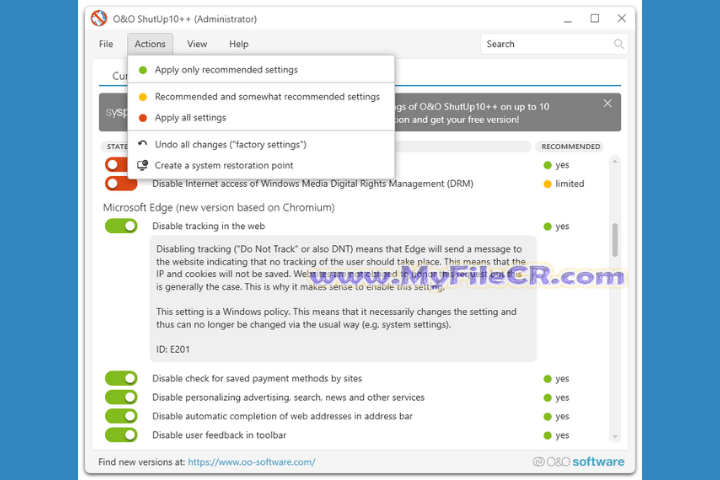
Task: Open the View menu
Action: pyautogui.click(x=197, y=44)
